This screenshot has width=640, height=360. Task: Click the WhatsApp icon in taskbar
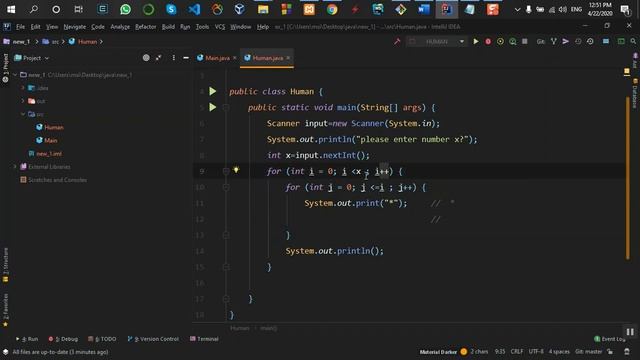point(125,9)
